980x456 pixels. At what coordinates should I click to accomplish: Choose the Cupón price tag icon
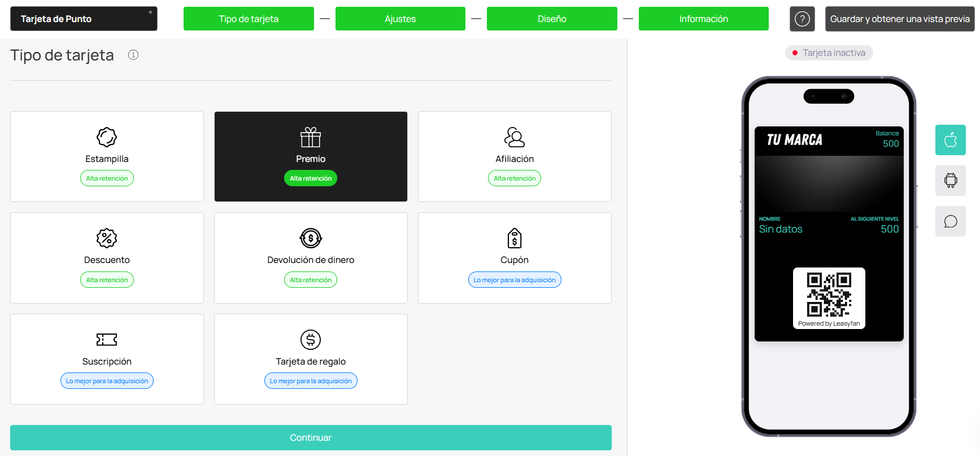(x=515, y=238)
